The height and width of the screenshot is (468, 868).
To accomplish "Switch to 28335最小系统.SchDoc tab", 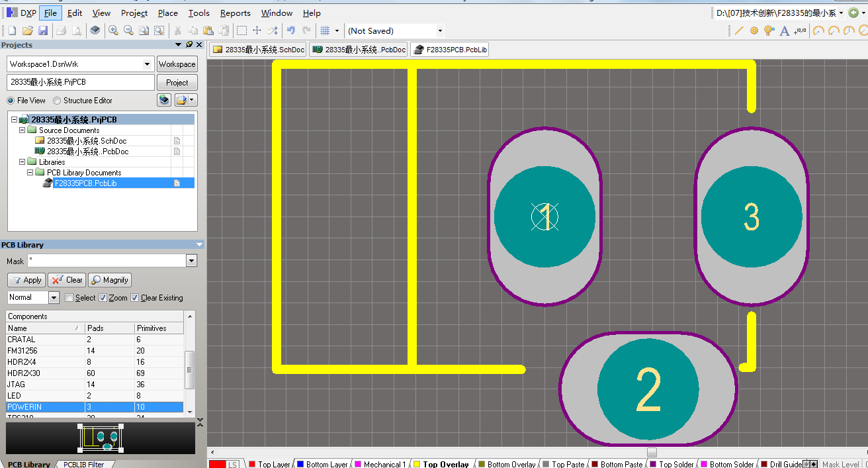I will pyautogui.click(x=259, y=50).
